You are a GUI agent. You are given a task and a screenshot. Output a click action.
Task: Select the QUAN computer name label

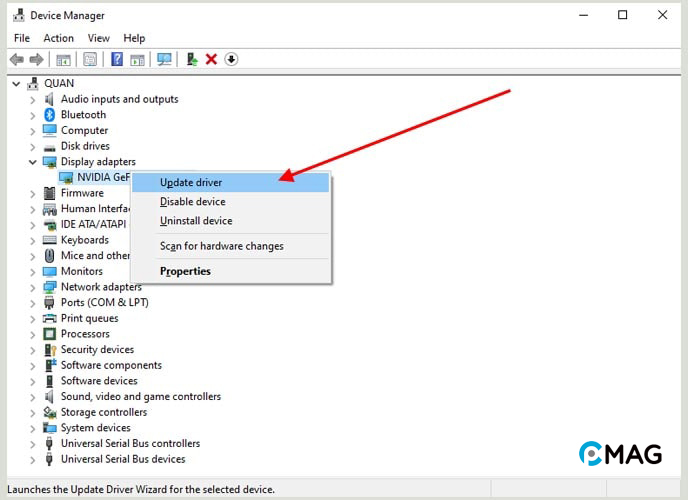(x=59, y=83)
